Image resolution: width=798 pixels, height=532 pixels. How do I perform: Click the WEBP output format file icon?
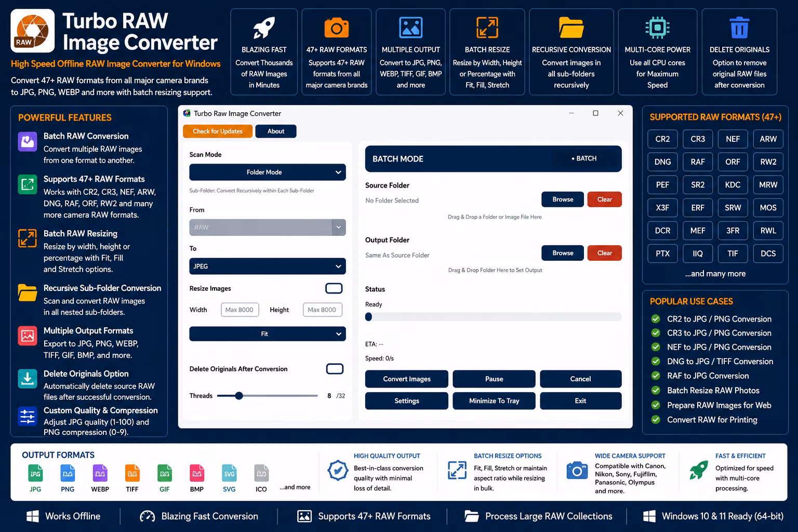pyautogui.click(x=100, y=473)
